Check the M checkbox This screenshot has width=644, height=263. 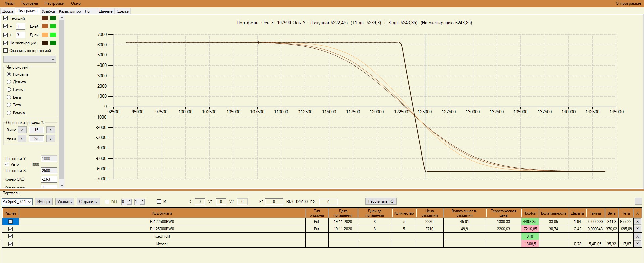[159, 202]
